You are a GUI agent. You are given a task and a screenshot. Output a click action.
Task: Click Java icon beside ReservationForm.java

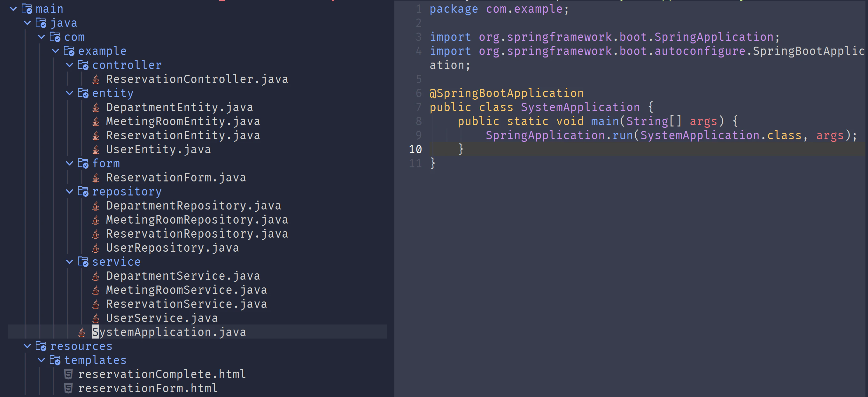pos(96,178)
